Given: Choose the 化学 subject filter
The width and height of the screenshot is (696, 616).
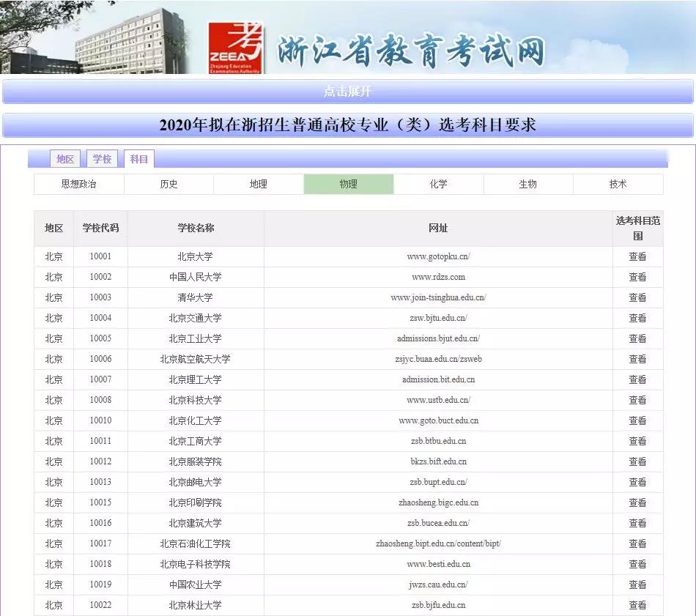Looking at the screenshot, I should pyautogui.click(x=438, y=184).
